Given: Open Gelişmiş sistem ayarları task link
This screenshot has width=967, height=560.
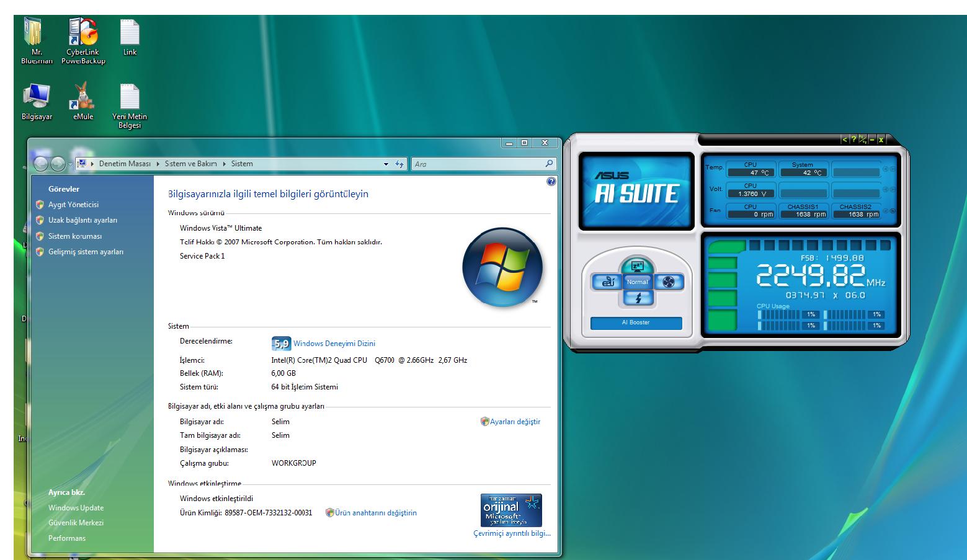Looking at the screenshot, I should pyautogui.click(x=86, y=252).
